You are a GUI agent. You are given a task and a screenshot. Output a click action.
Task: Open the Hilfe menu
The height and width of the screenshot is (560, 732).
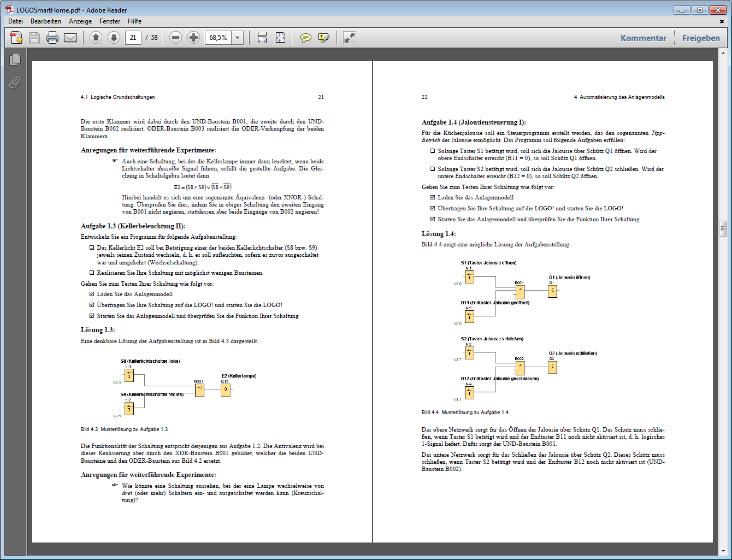[135, 21]
